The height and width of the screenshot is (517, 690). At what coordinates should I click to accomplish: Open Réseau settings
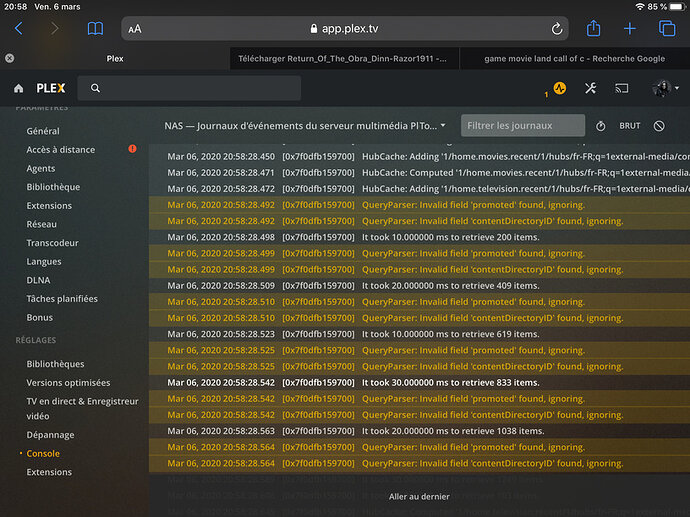click(x=41, y=224)
